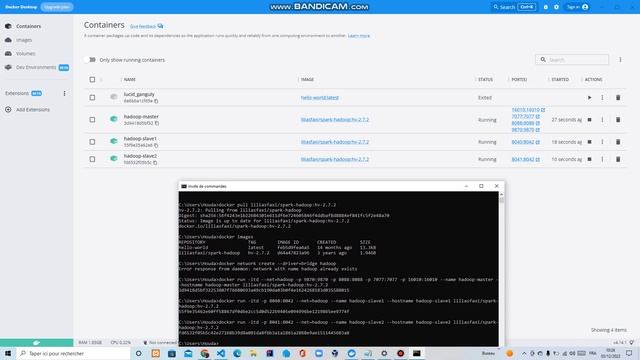Open hadoop-slave2 port 8041:8042 link
Viewport: 640px width, 360px height.
click(x=526, y=159)
